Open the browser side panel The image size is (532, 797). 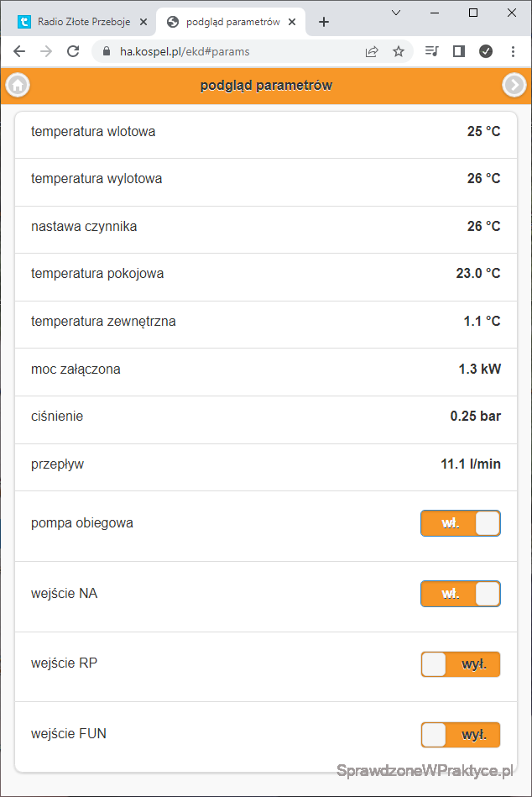[x=458, y=51]
